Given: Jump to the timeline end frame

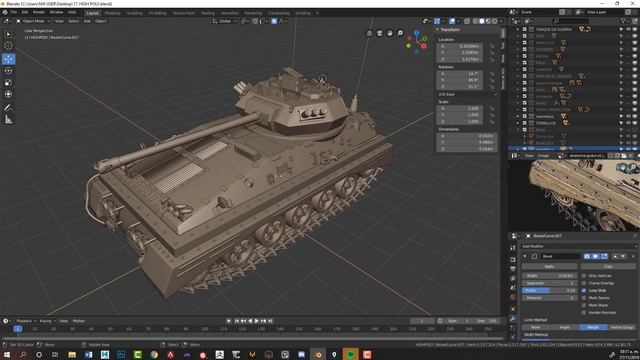Looking at the screenshot, I should coord(270,321).
